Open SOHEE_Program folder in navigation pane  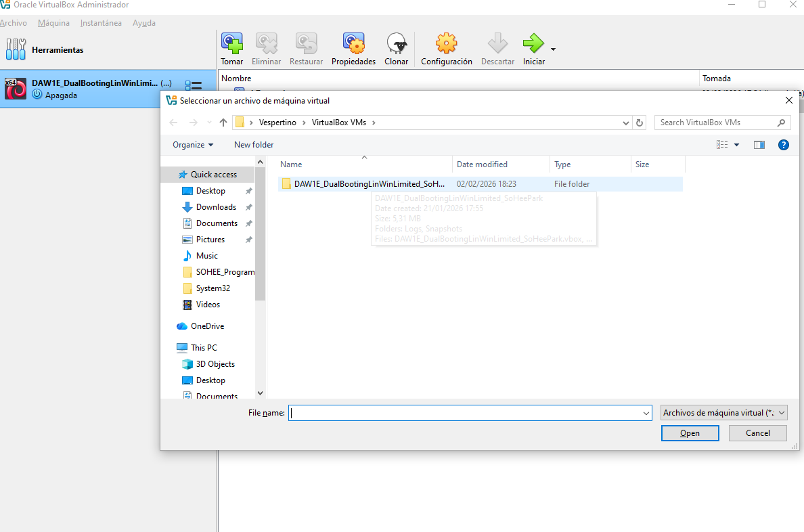pyautogui.click(x=219, y=272)
